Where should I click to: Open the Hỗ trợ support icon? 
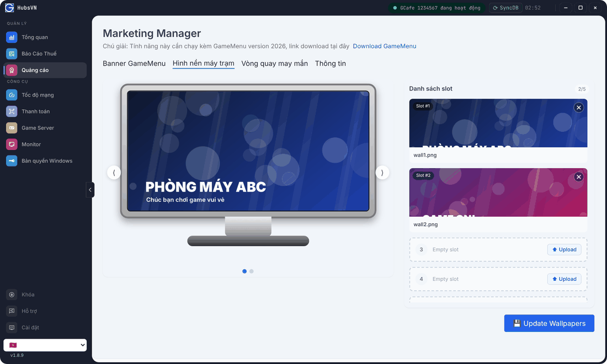(x=12, y=311)
